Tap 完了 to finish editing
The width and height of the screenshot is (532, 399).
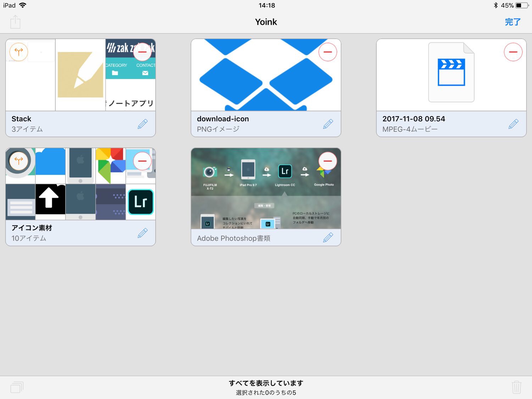click(512, 22)
